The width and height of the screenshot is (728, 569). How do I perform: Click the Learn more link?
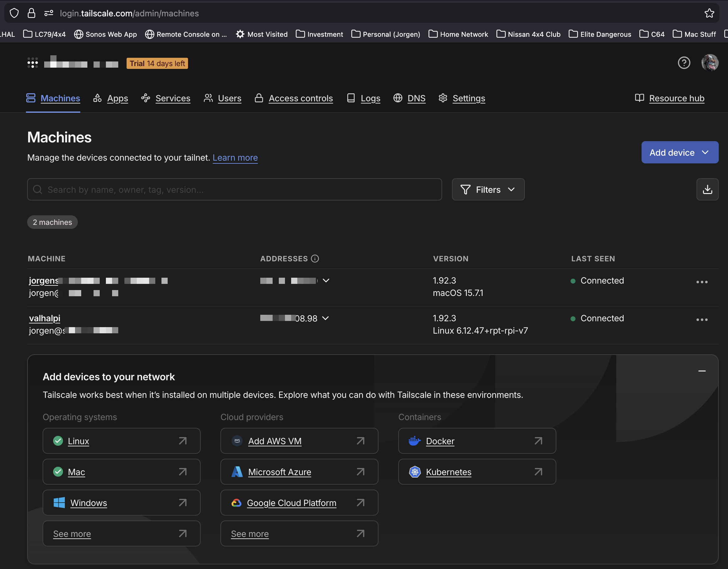coord(235,158)
